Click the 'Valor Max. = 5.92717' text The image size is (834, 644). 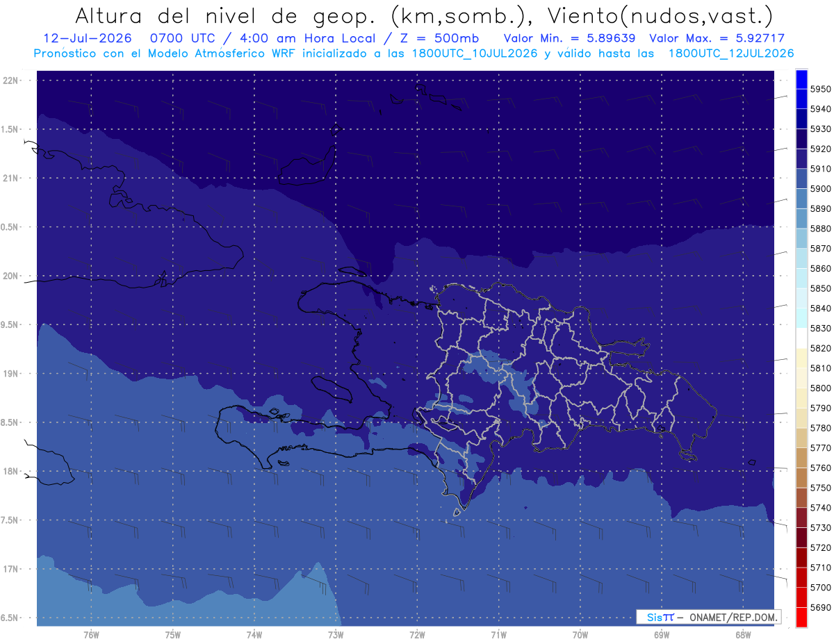click(x=717, y=39)
